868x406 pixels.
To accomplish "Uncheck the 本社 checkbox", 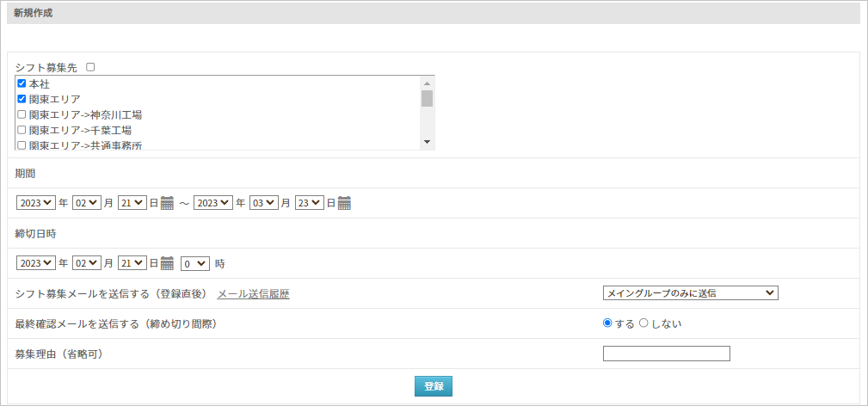I will click(x=22, y=83).
